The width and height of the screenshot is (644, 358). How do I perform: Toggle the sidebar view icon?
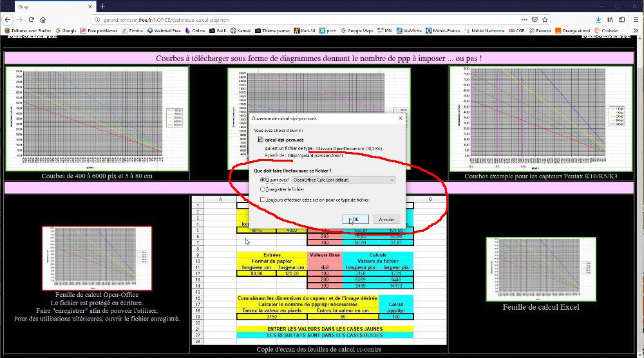[x=622, y=20]
